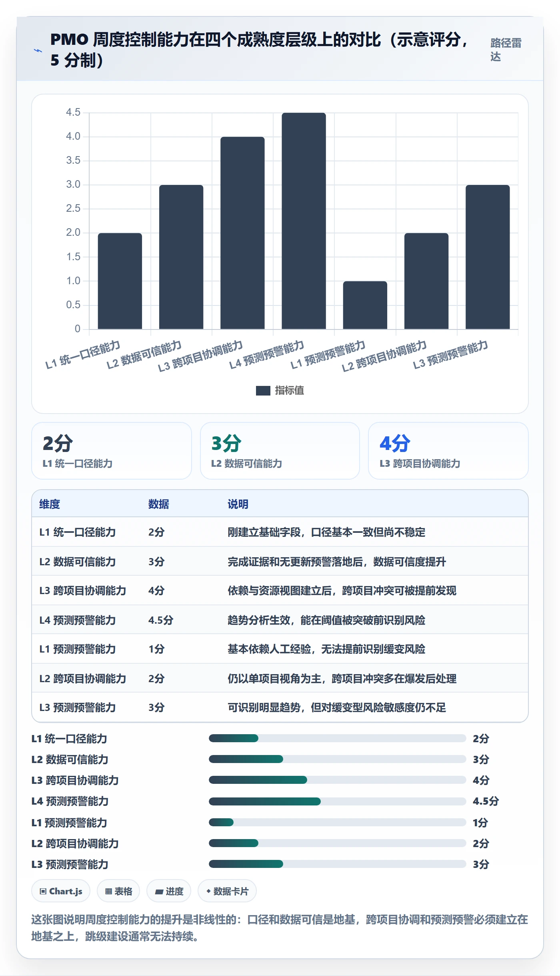Click the L2 数据可信能力 progress bar
This screenshot has width=560, height=976.
[337, 759]
